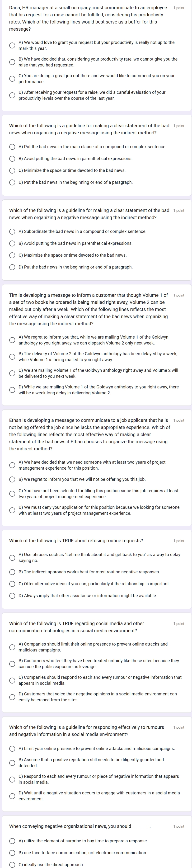Viewport: 192px width, 868px height.
Task: Select 'Offer alternative ideas if you can' option
Action: (x=12, y=584)
